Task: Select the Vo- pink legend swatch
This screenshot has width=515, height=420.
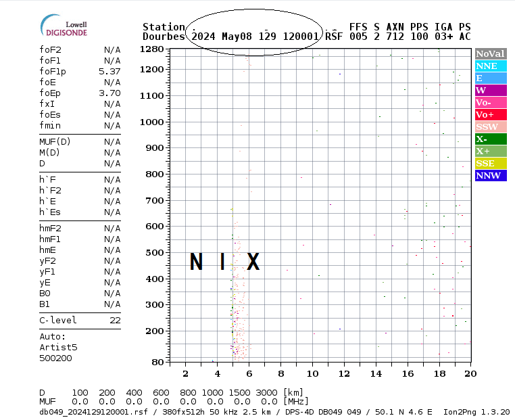Action: click(x=490, y=103)
